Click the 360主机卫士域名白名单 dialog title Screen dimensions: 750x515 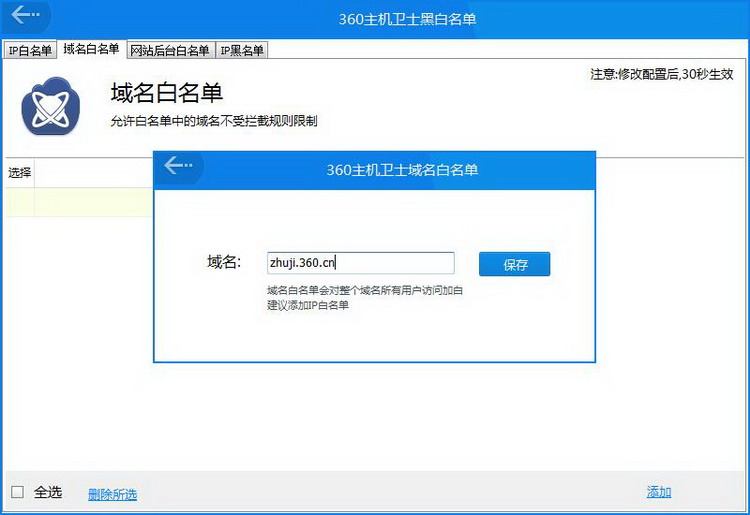pyautogui.click(x=402, y=170)
